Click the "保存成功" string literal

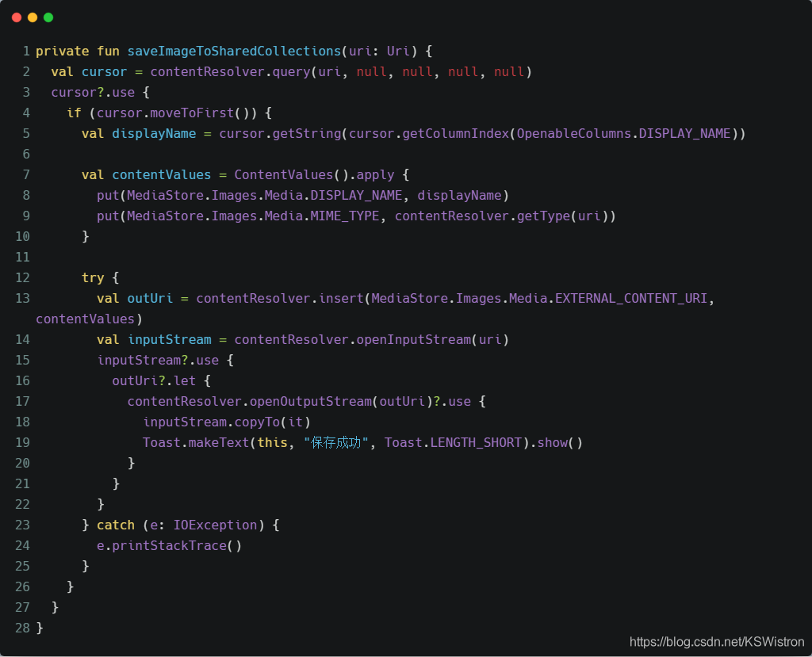coord(336,443)
